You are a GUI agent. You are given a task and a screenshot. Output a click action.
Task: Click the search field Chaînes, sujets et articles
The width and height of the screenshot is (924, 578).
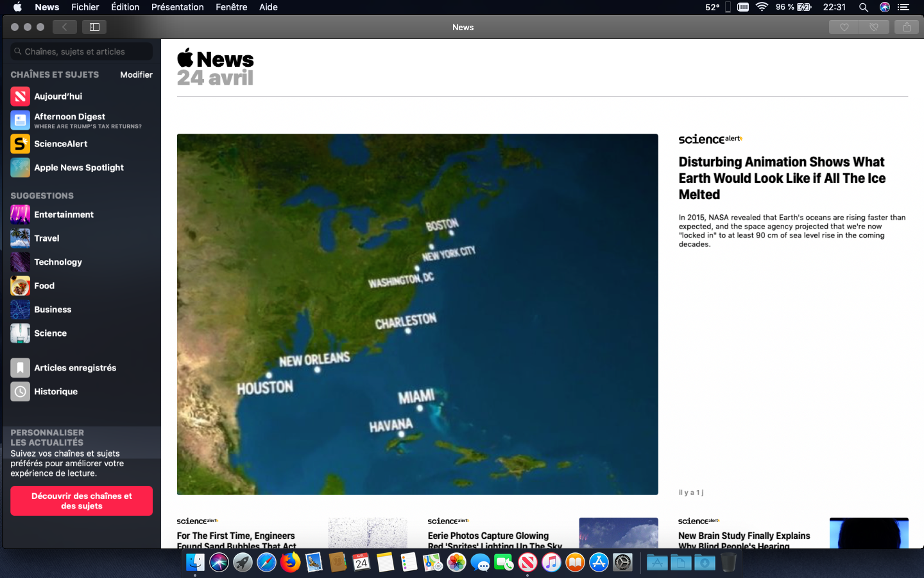81,51
